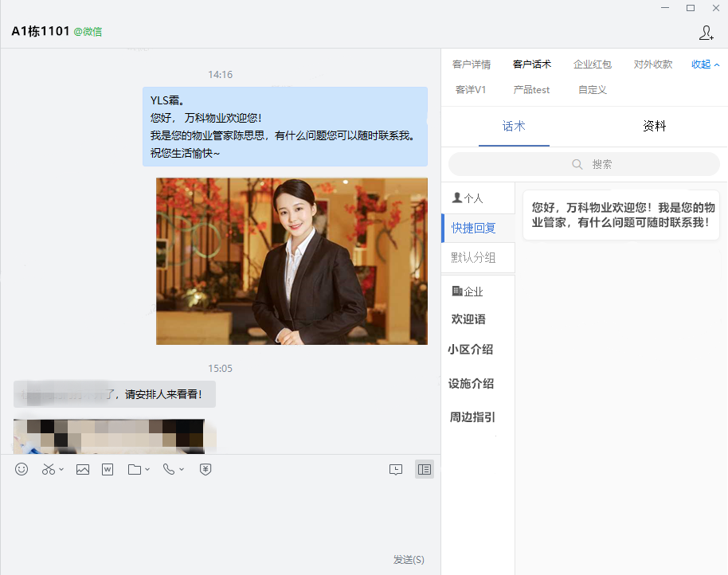Select the 欢迎语 category
Viewport: 728px width, 575px height.
click(468, 319)
